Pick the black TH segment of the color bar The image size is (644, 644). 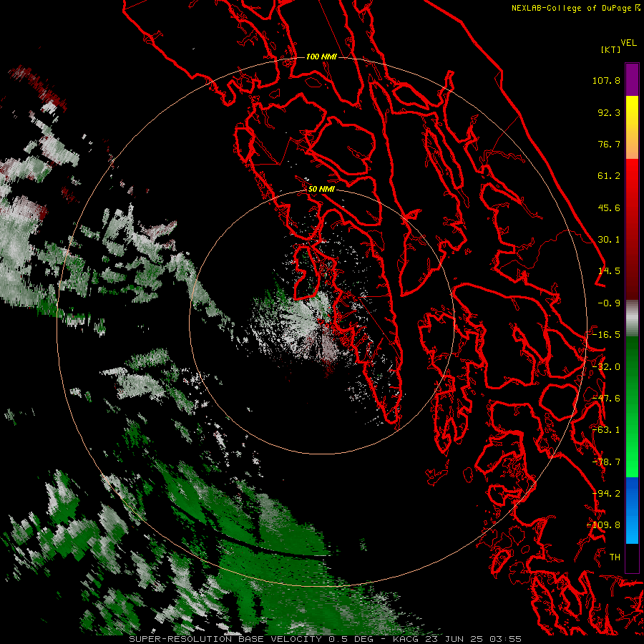[632, 557]
